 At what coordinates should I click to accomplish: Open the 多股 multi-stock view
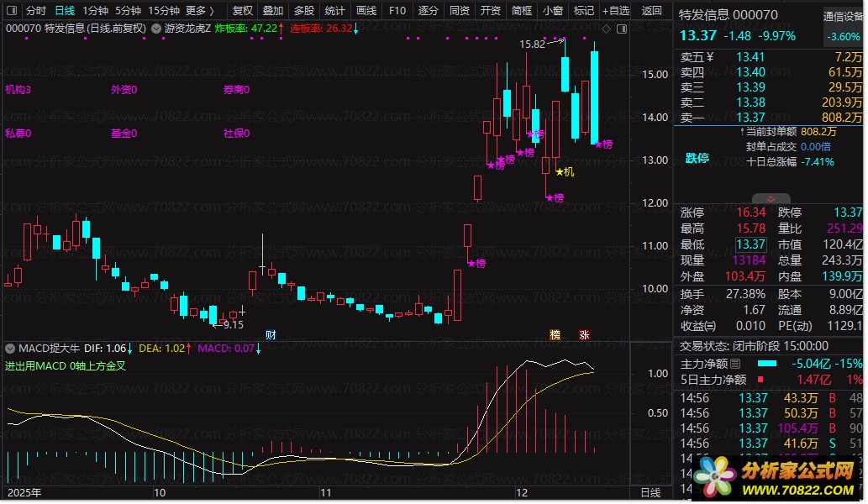[304, 11]
